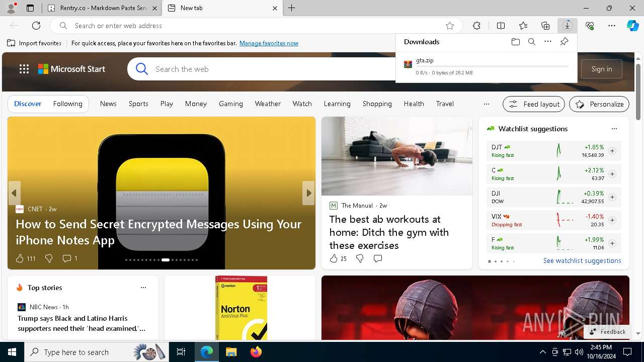Open the Browser essentials icon
644x362 pixels.
(x=590, y=26)
